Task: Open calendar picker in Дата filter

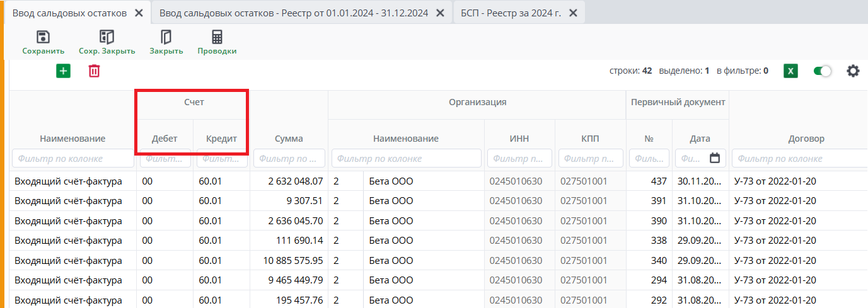Action: click(714, 158)
